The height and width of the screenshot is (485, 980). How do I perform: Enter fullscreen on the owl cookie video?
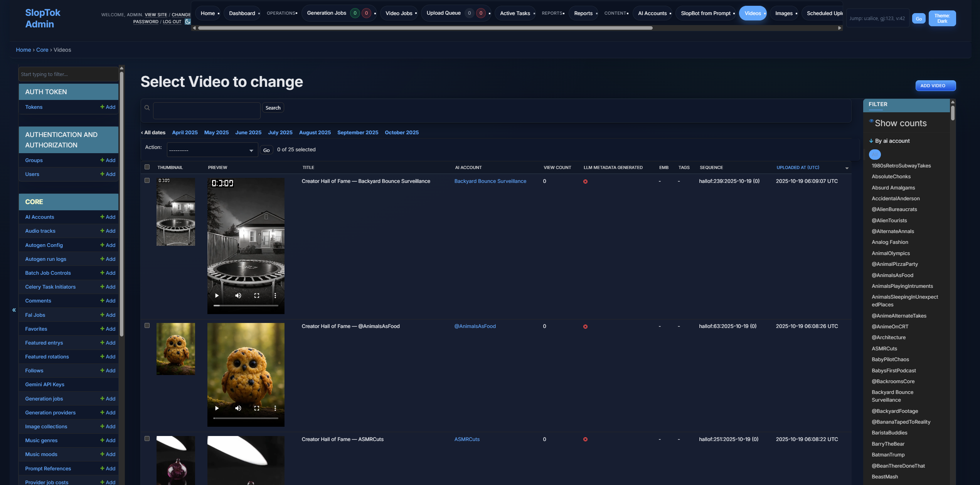(x=257, y=408)
